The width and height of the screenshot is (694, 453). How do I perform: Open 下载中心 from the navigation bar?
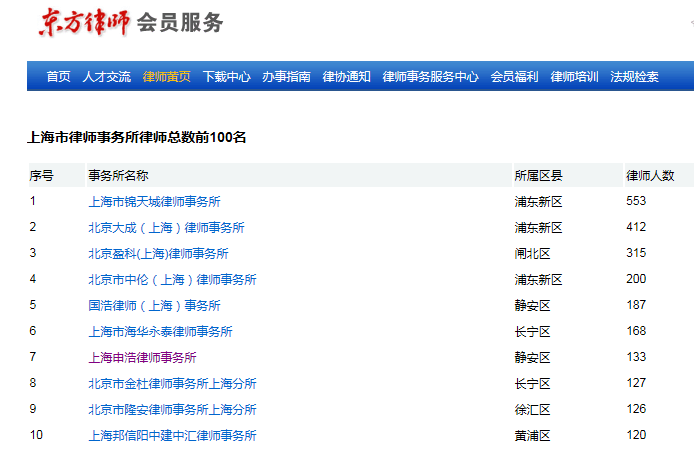[x=227, y=77]
